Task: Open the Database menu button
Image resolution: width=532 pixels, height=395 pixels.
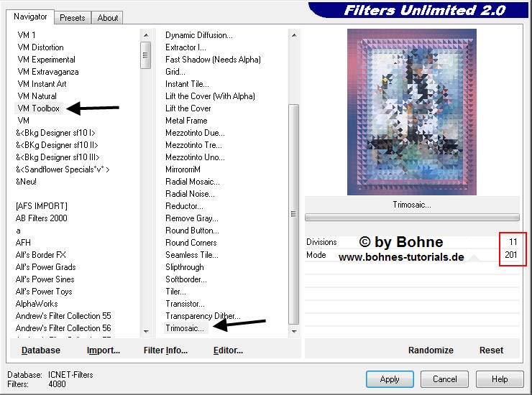Action: coord(41,350)
